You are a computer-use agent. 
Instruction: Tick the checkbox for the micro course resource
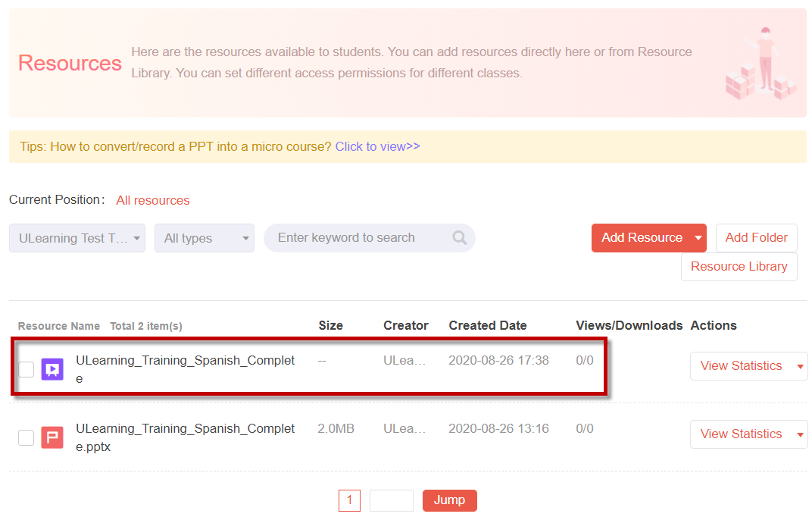click(26, 369)
